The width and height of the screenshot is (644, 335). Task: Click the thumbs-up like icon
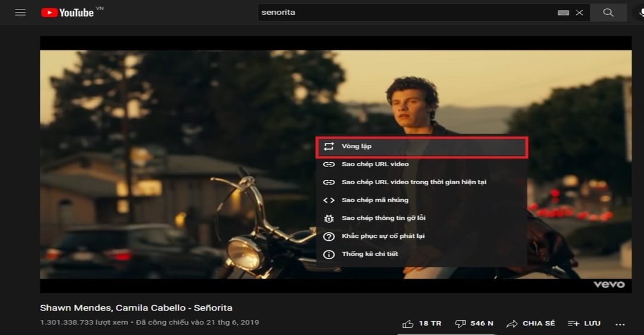tap(408, 324)
